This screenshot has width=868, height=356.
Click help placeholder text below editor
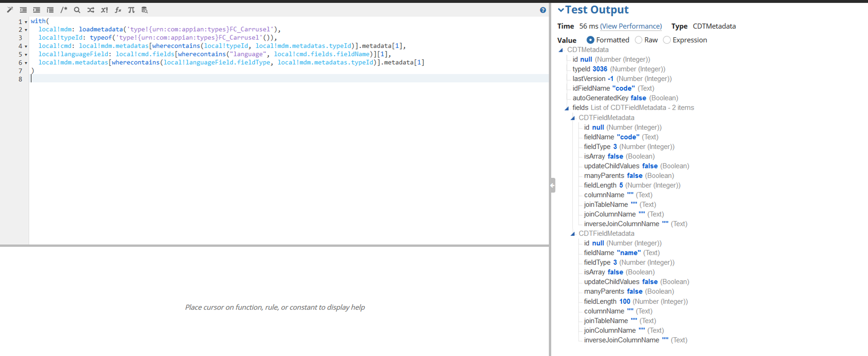click(x=275, y=307)
